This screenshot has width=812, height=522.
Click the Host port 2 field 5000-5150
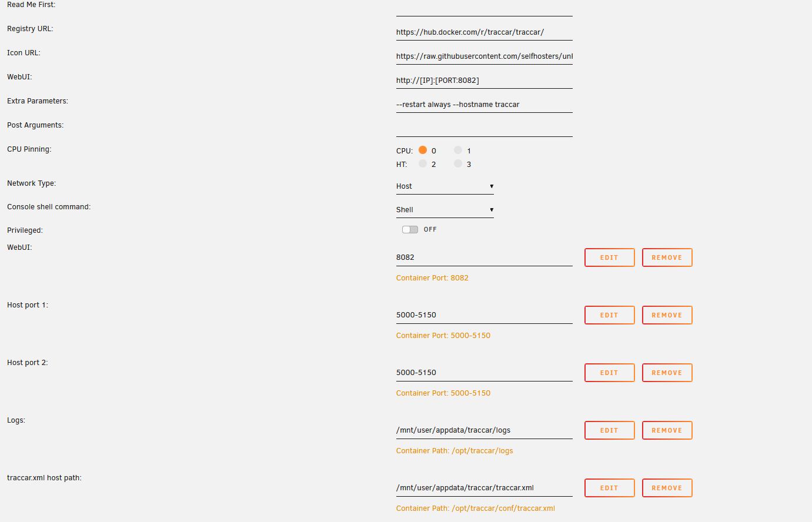[x=484, y=373]
